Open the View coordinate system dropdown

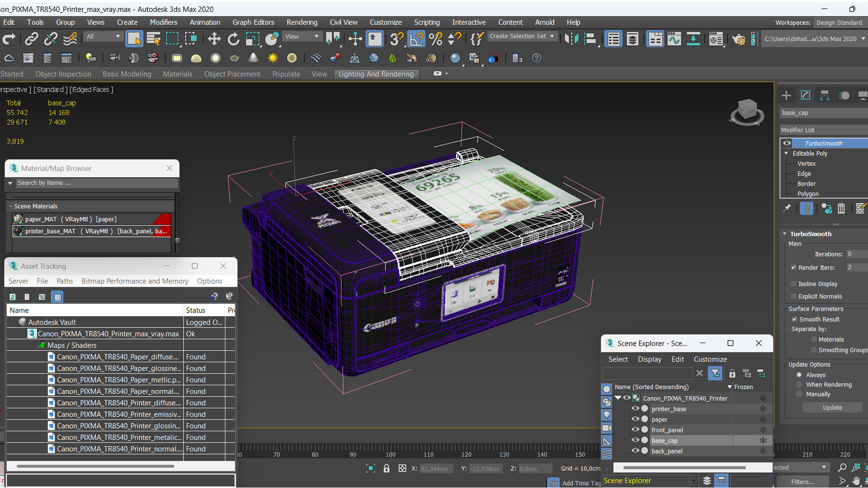pyautogui.click(x=302, y=37)
